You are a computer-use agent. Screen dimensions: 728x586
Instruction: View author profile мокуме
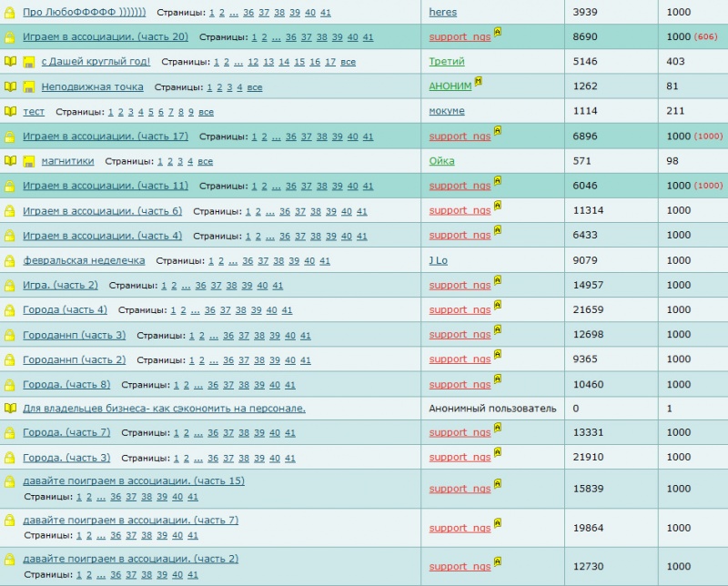click(x=447, y=111)
